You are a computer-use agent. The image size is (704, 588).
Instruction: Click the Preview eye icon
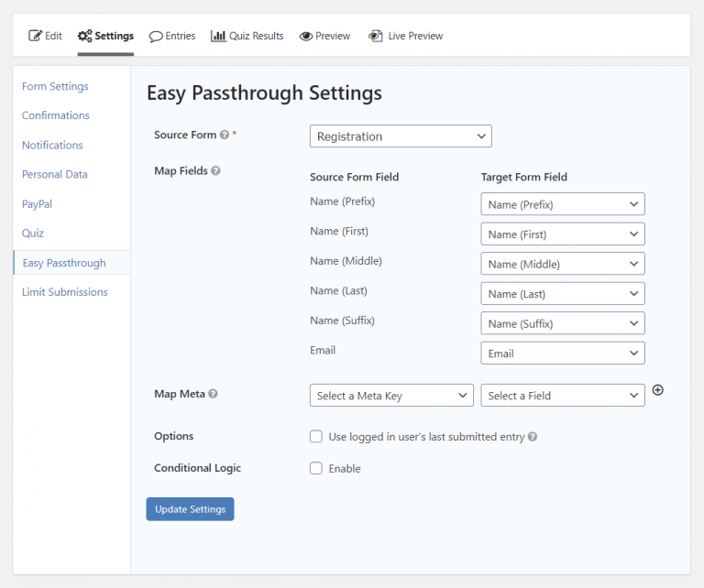coord(306,37)
